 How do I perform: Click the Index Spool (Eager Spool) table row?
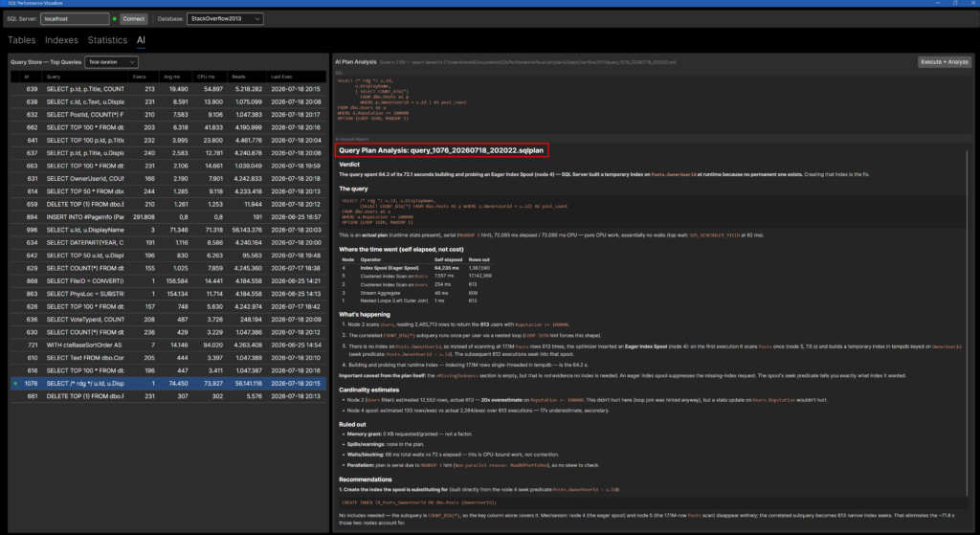tap(415, 268)
